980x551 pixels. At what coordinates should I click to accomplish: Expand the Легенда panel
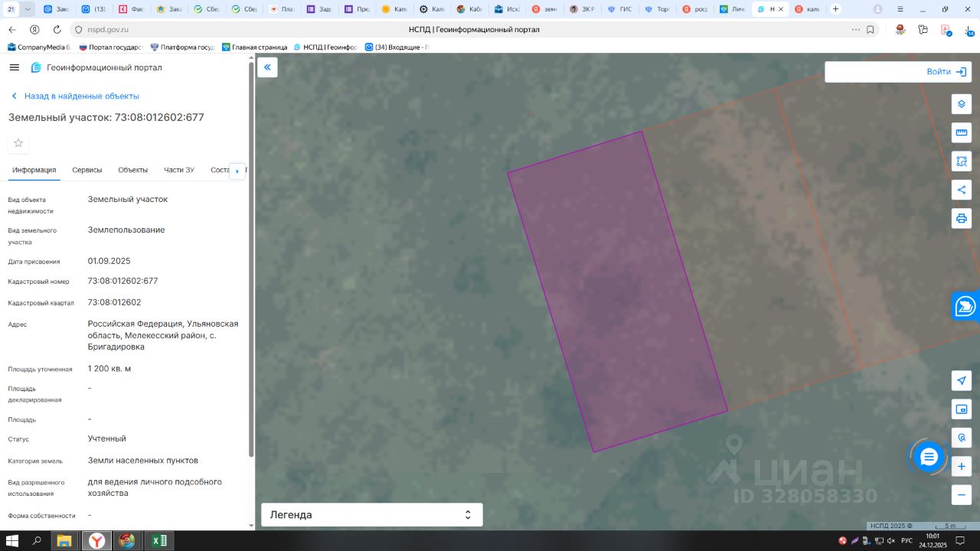point(372,515)
